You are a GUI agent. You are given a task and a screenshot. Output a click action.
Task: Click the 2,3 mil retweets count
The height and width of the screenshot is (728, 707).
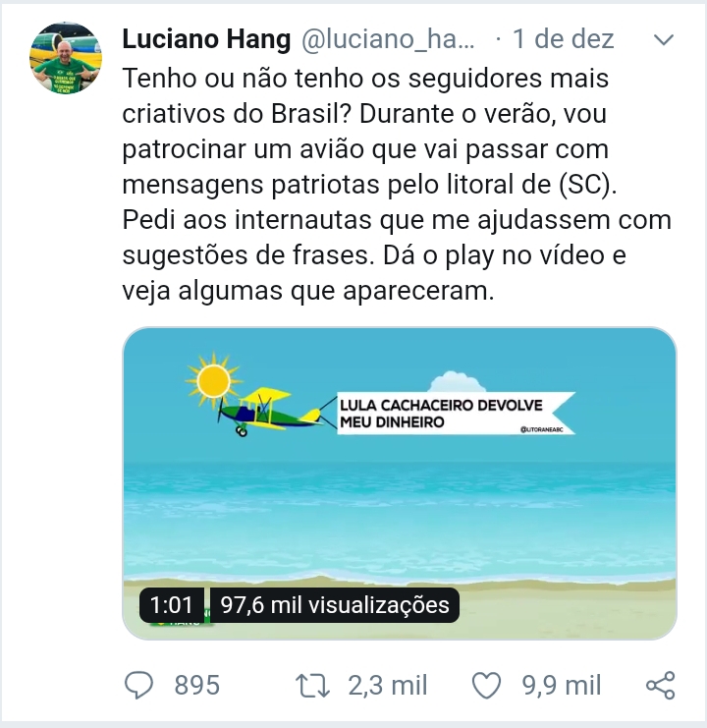click(388, 686)
